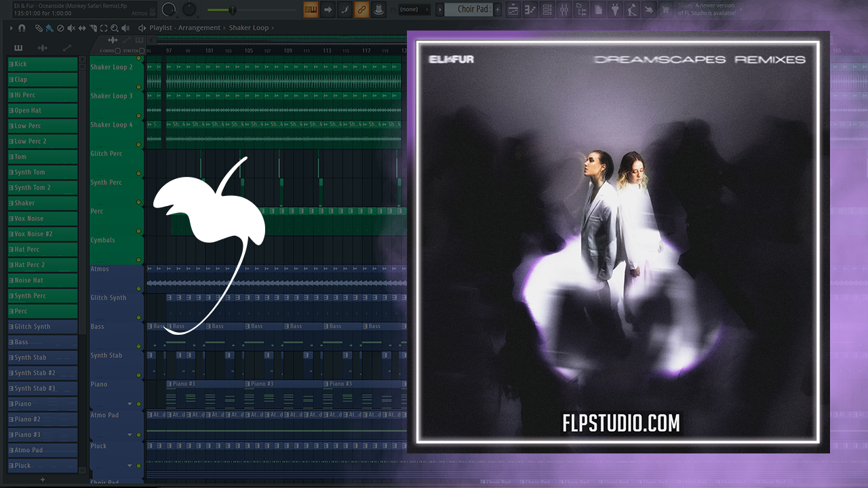
Task: Select the Slice tool in playlist toolbar
Action: (x=93, y=28)
